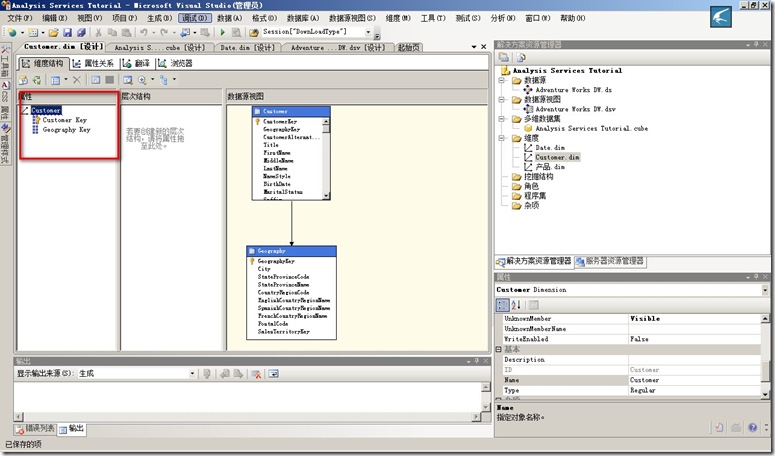
Task: Switch to 浏览器 tab
Action: click(175, 63)
